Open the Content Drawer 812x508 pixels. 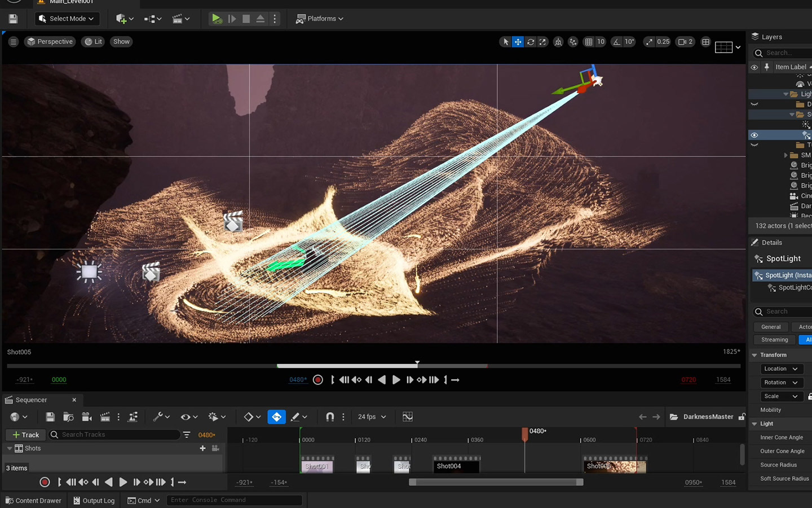click(x=33, y=501)
